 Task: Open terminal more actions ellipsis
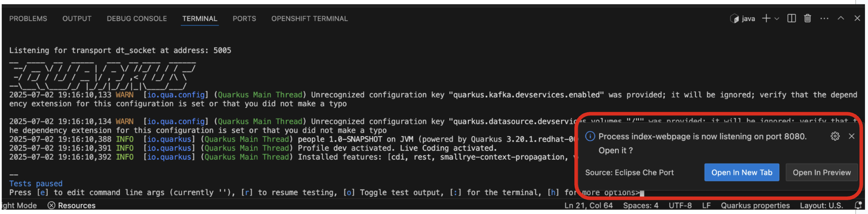(x=824, y=18)
